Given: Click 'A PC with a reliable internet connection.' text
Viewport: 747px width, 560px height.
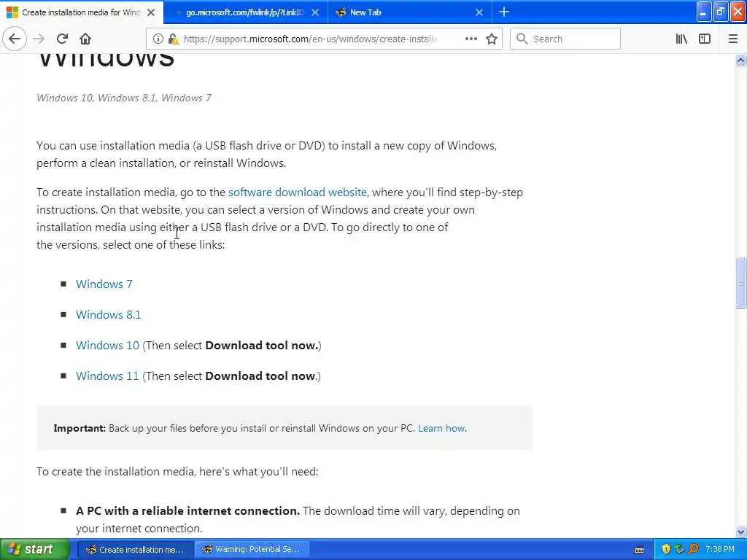Looking at the screenshot, I should tap(187, 511).
